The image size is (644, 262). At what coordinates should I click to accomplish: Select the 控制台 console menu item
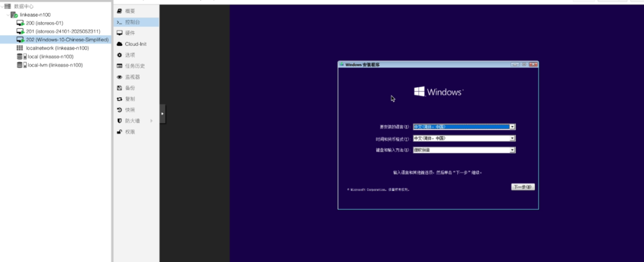point(136,22)
